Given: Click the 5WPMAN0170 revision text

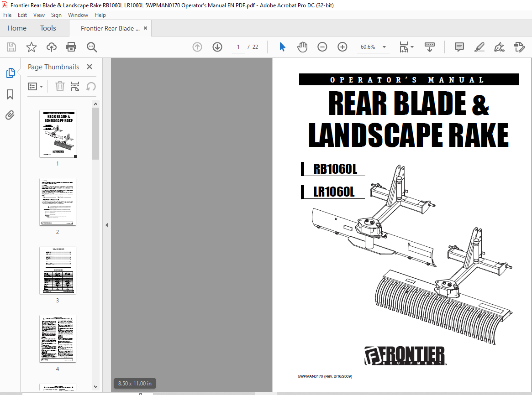Looking at the screenshot, I should [x=325, y=376].
